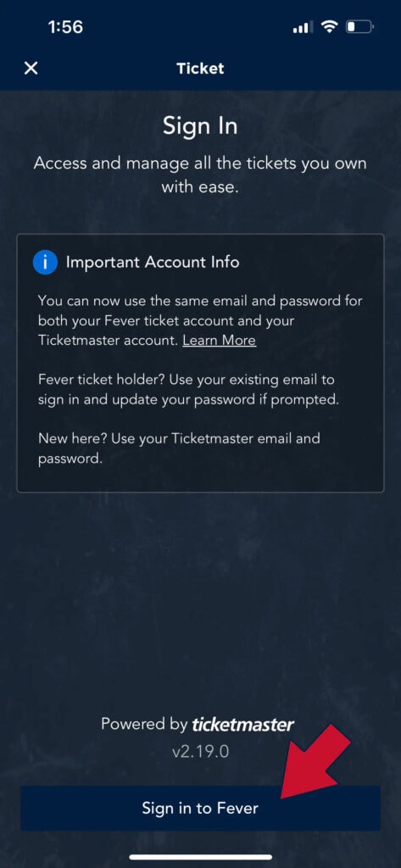Viewport: 401px width, 868px height.
Task: Tap the home indicator bar at bottom
Action: [x=200, y=857]
